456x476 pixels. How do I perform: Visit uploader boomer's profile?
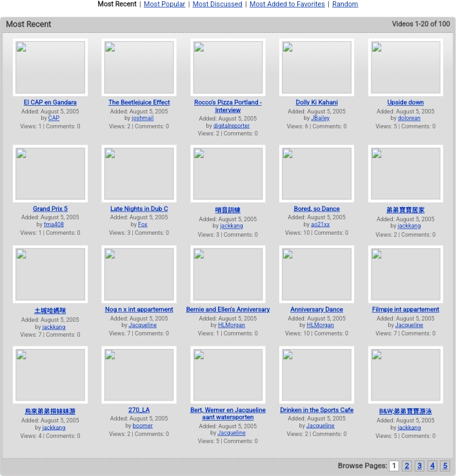(x=143, y=426)
